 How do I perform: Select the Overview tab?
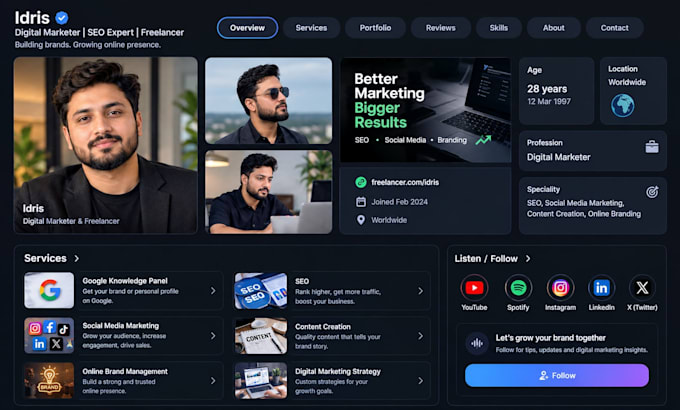point(247,28)
